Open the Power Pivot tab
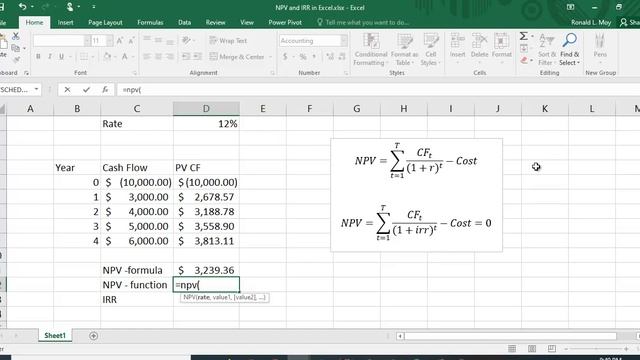The image size is (640, 360). (285, 22)
